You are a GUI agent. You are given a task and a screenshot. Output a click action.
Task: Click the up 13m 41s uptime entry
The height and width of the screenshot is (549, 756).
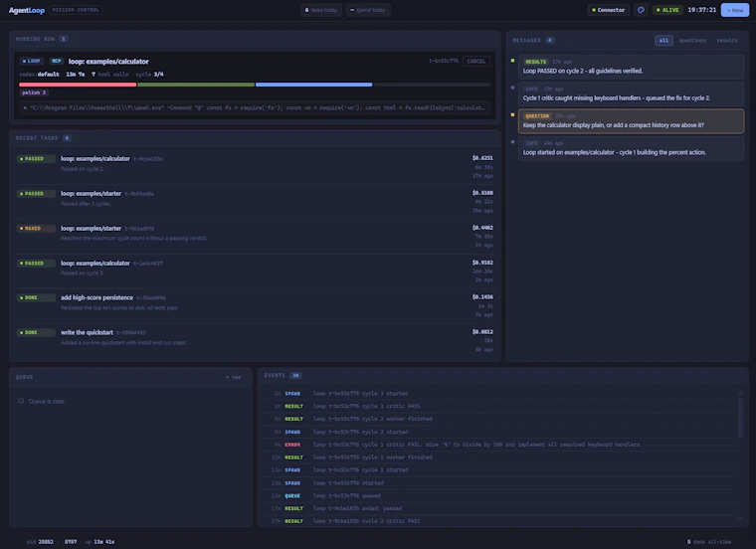click(x=99, y=542)
